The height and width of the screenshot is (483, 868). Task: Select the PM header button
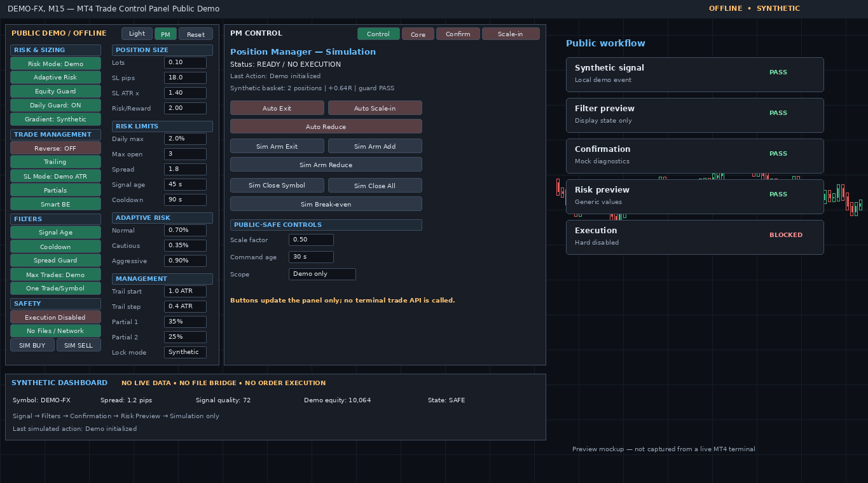point(165,34)
